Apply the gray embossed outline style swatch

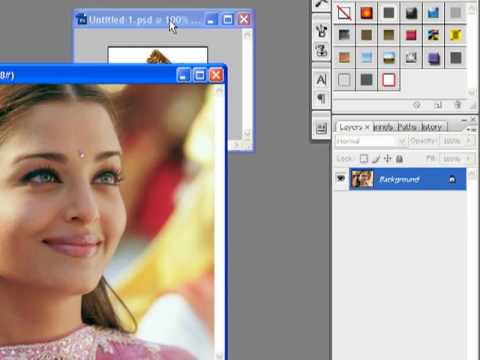411,57
